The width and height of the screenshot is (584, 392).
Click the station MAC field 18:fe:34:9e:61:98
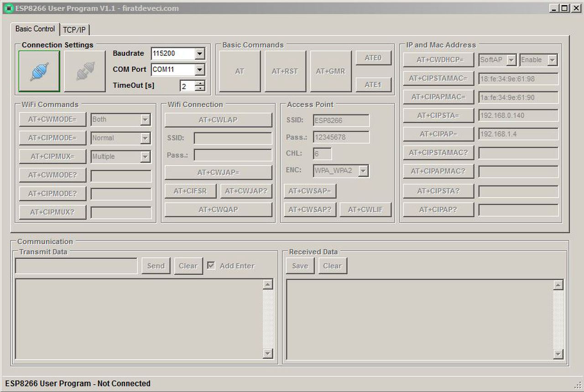pos(518,79)
